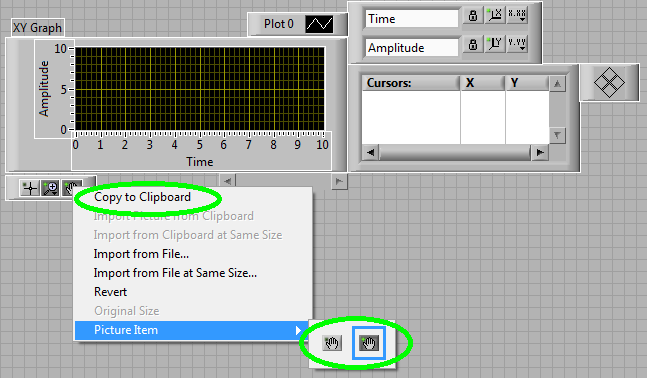Select the cursor movement crosshair tool
The height and width of the screenshot is (378, 647).
30,188
